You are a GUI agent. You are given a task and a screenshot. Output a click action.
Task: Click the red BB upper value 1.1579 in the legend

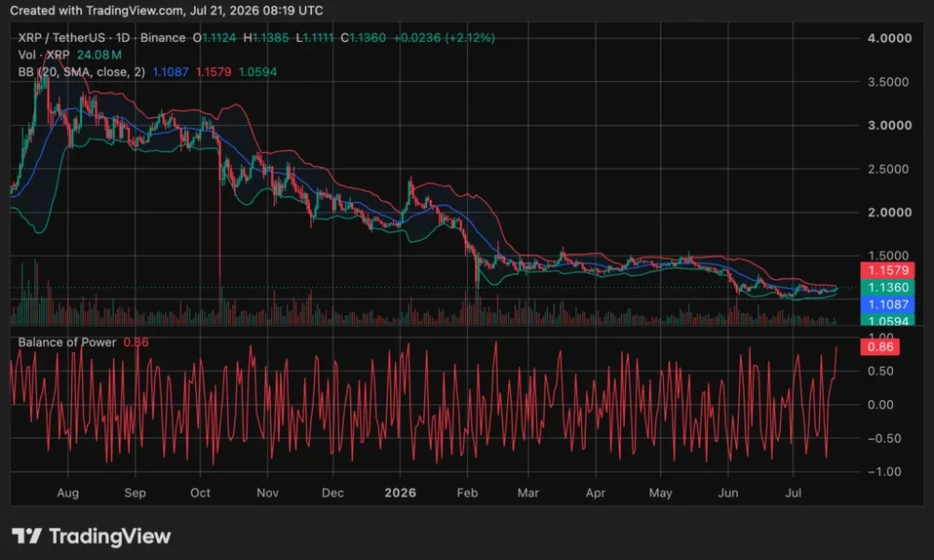[x=213, y=72]
